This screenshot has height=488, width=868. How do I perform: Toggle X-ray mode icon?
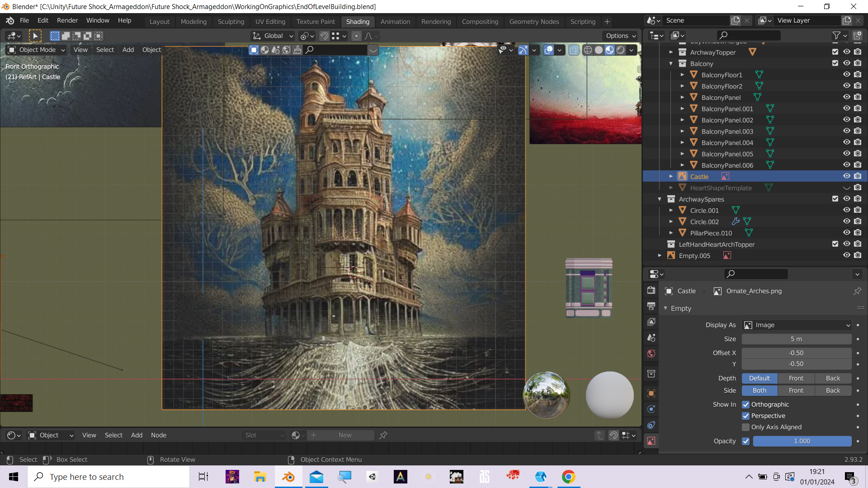(574, 50)
